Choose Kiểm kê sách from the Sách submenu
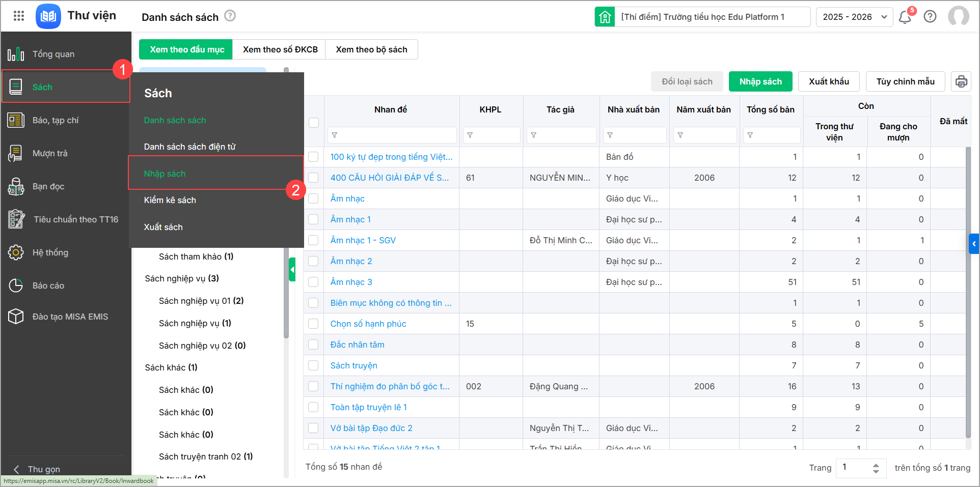Screen dimensions: 980x487 170,200
